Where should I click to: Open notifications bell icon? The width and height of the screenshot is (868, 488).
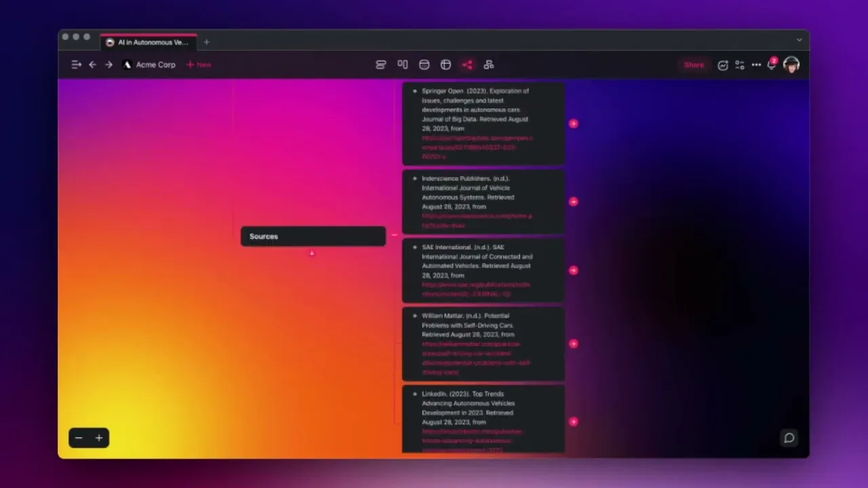[772, 64]
